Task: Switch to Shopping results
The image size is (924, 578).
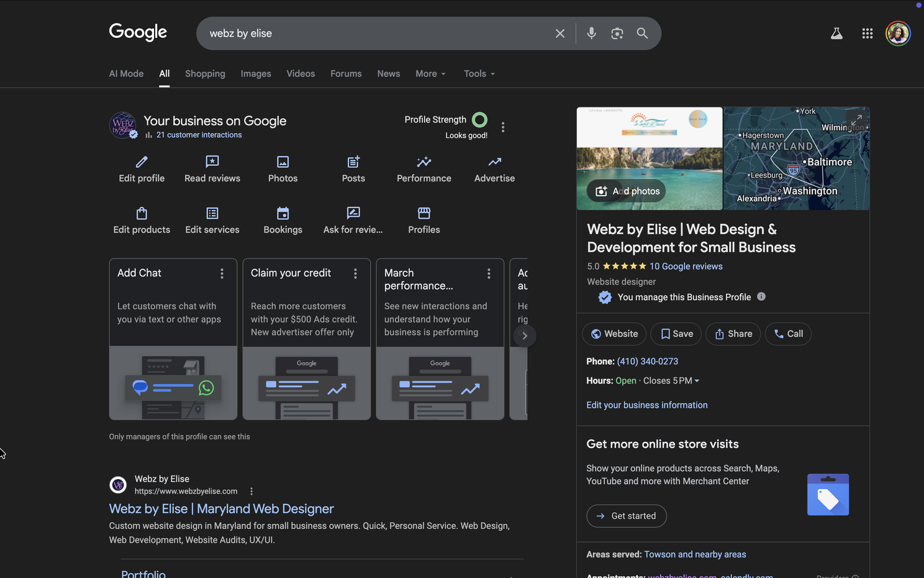Action: [205, 73]
